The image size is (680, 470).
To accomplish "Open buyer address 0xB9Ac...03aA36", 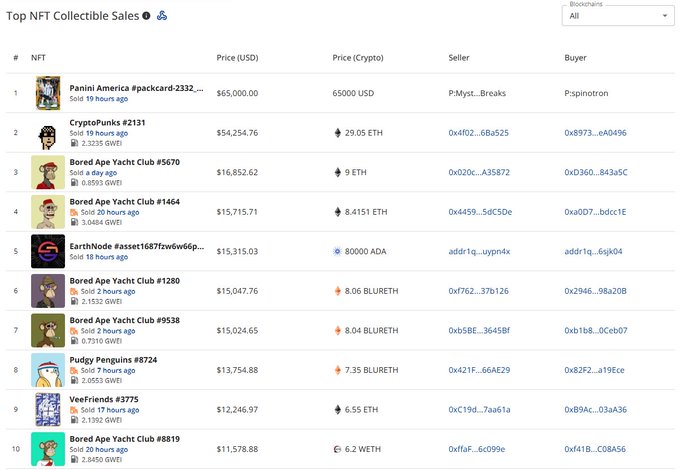I will click(595, 409).
